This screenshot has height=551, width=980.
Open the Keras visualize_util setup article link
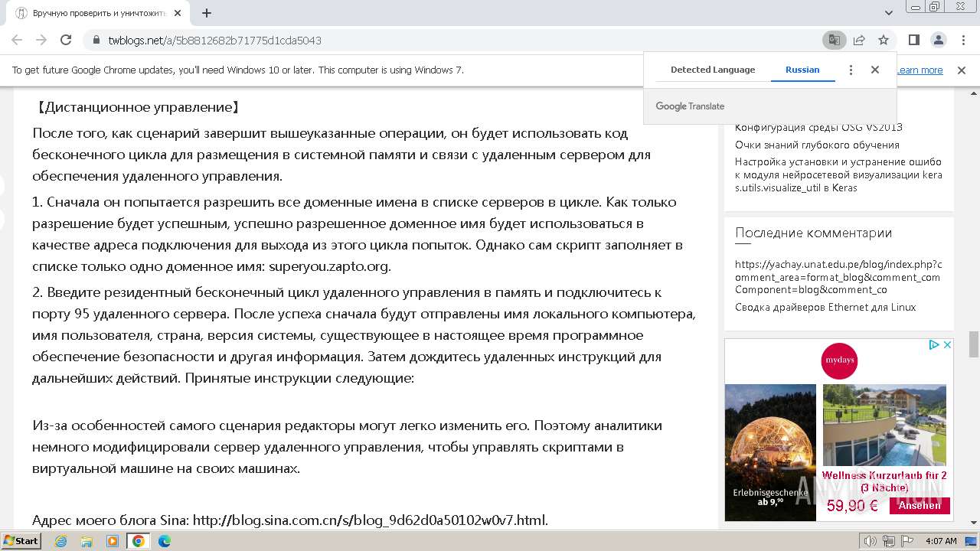click(x=838, y=174)
